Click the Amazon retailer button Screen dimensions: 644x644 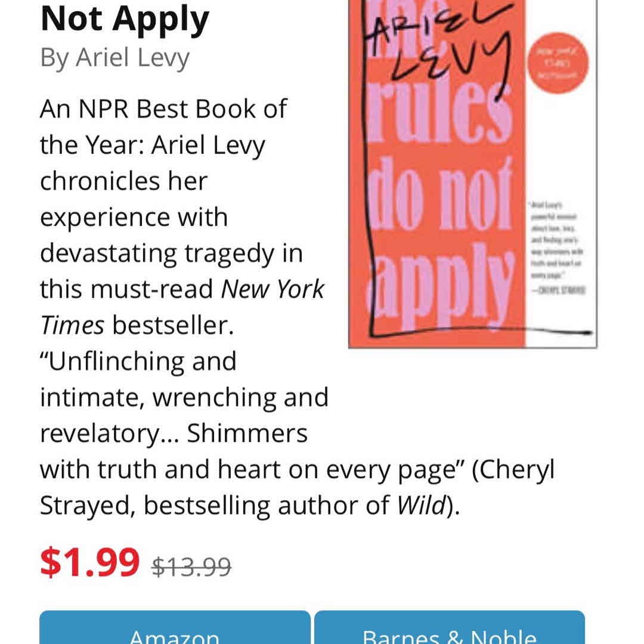pos(175,631)
